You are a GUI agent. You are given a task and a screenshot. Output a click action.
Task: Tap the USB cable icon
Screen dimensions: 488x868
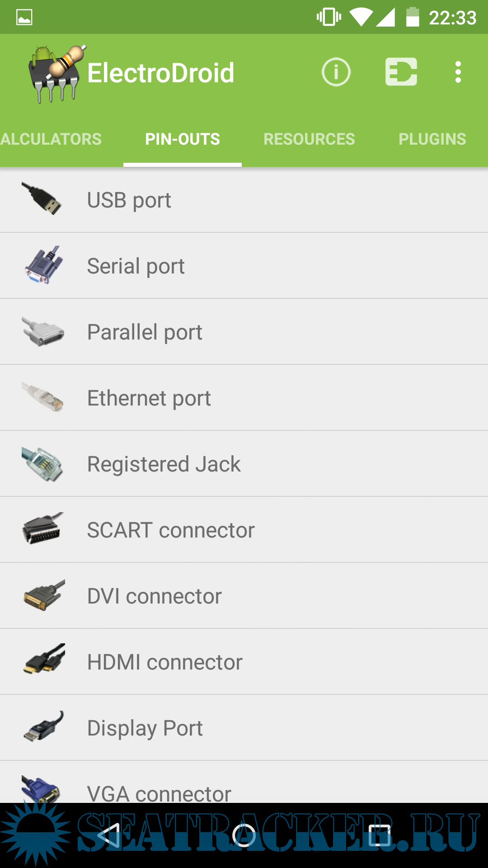click(42, 199)
